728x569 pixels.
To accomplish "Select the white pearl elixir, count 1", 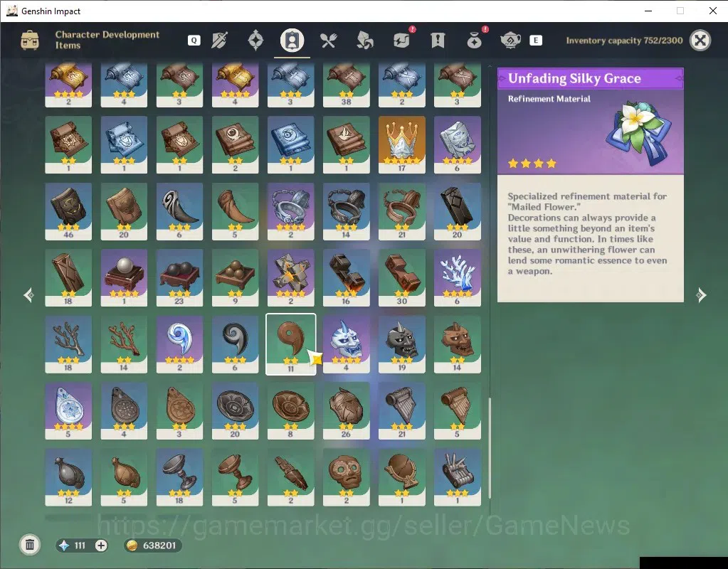I will point(124,277).
